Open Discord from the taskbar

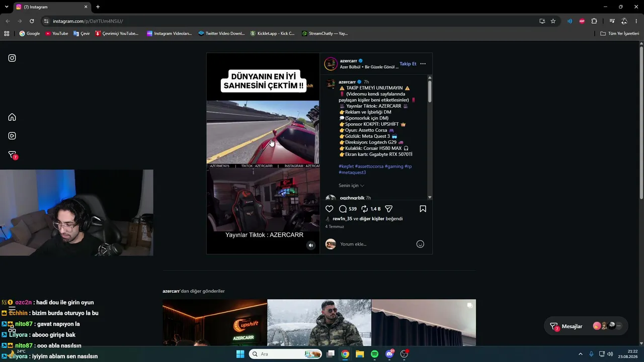(x=389, y=354)
